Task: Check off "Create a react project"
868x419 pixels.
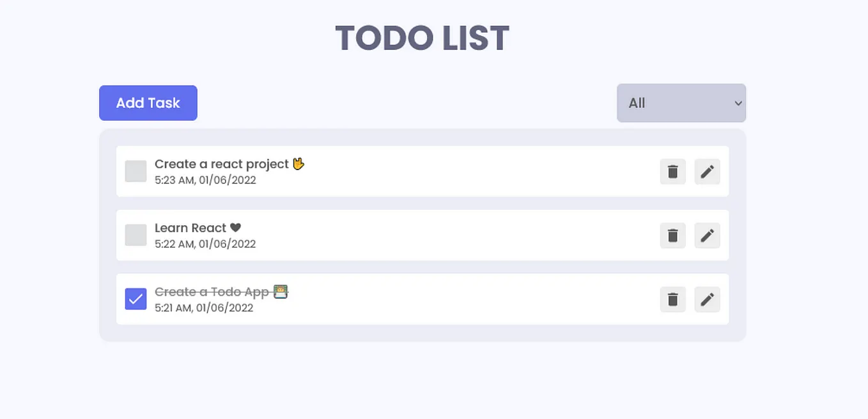Action: [136, 171]
